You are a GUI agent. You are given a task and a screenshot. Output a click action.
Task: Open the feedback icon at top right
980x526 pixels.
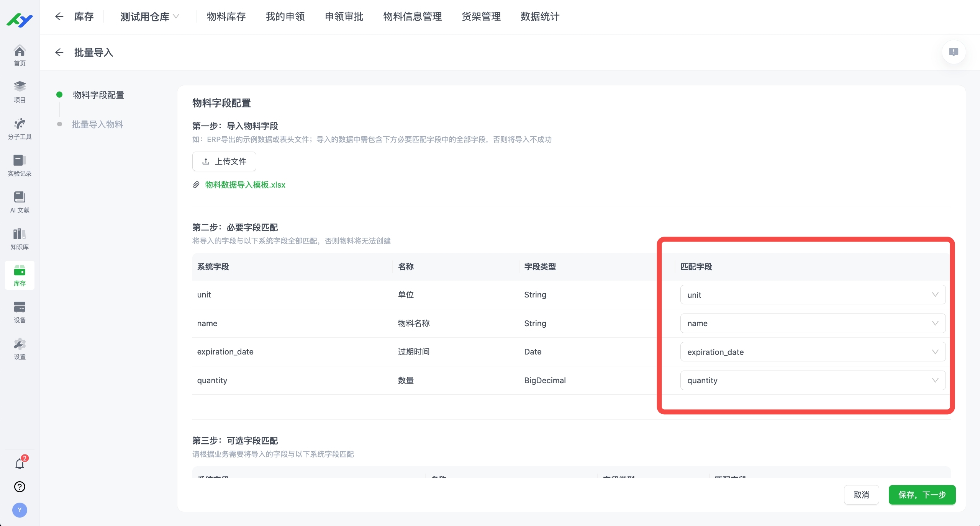(953, 52)
